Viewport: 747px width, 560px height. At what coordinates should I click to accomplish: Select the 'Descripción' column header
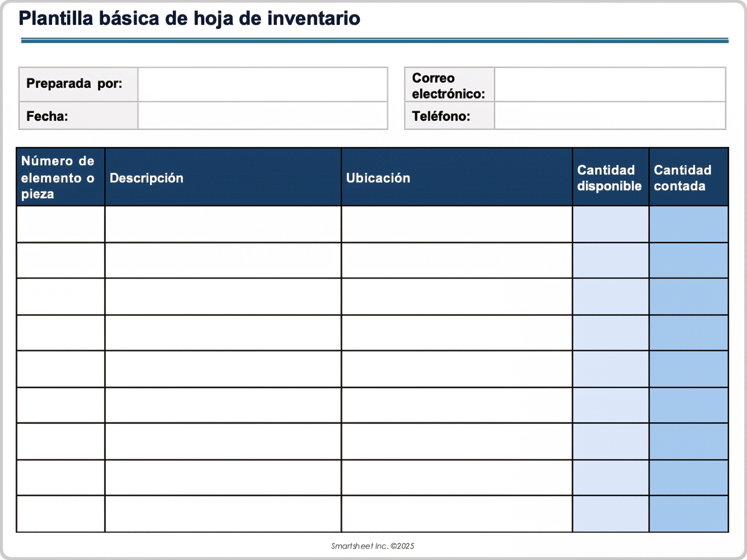[222, 177]
